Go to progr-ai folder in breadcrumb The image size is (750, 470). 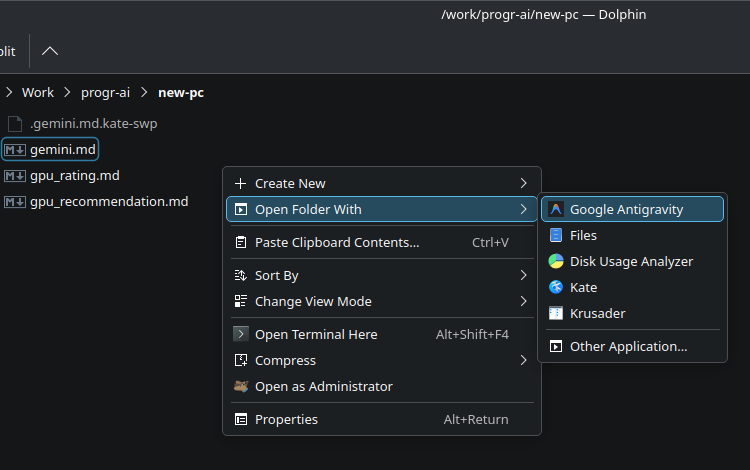click(x=106, y=93)
